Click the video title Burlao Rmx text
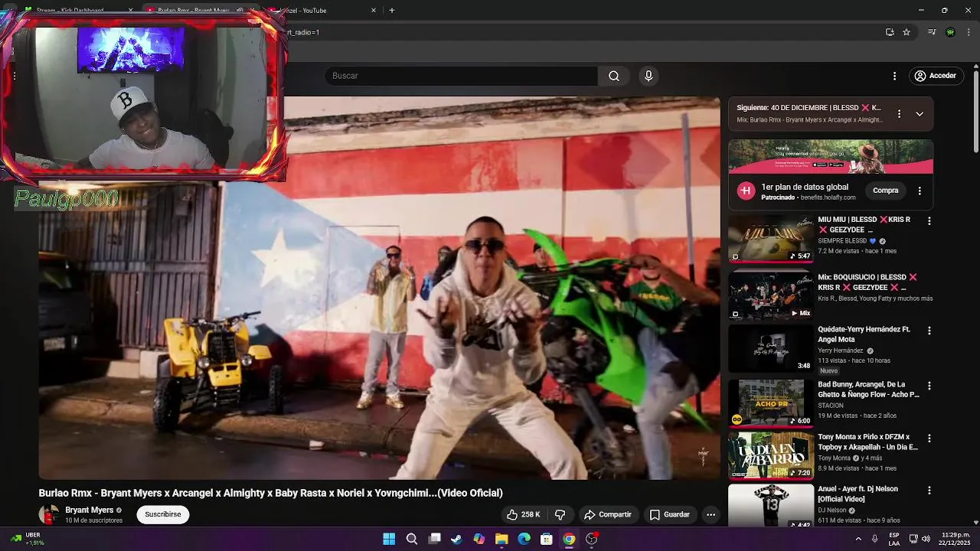 270,493
